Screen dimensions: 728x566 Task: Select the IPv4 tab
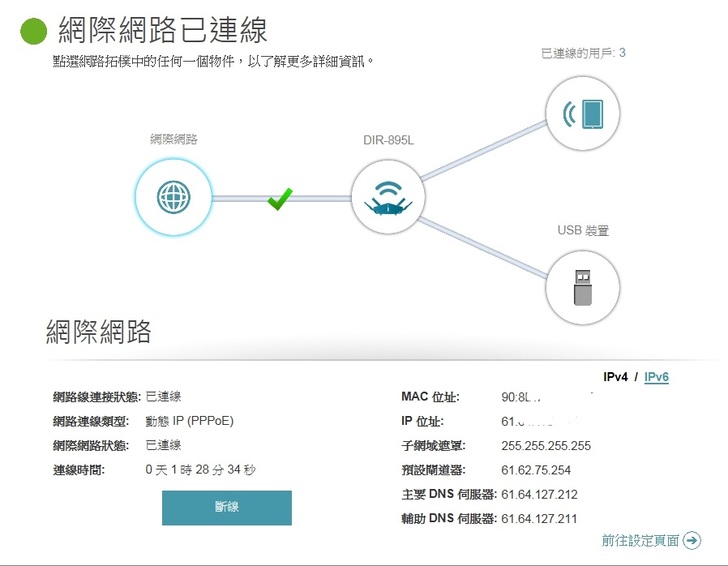[614, 377]
